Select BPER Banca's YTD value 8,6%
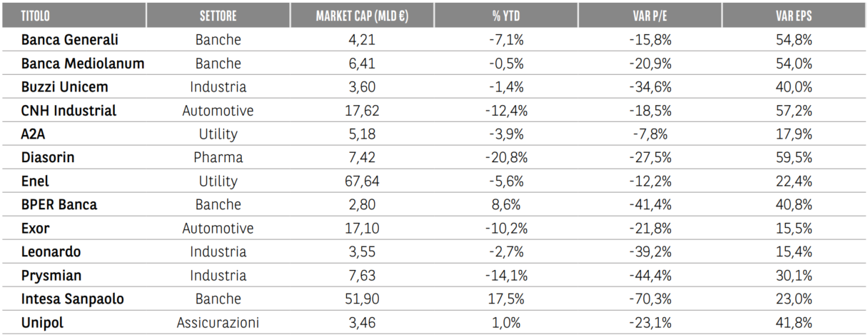The image size is (868, 335). pos(506,205)
